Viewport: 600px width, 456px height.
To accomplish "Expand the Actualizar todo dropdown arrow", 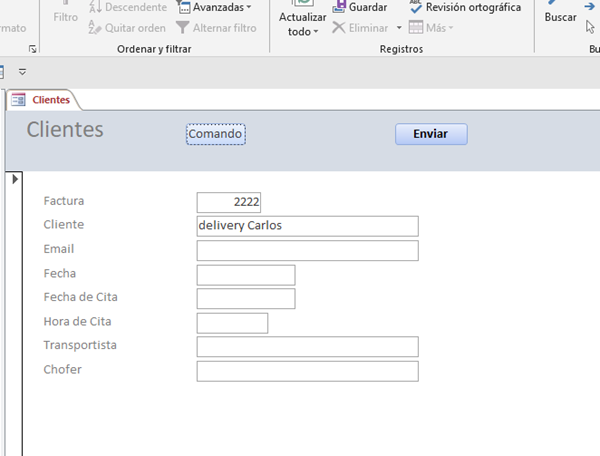I will point(316,32).
